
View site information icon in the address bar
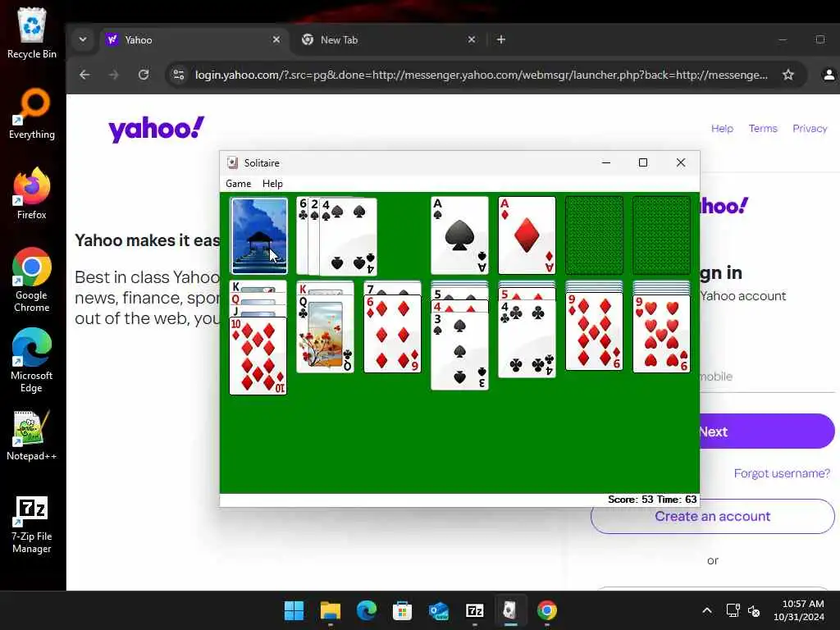click(x=179, y=75)
